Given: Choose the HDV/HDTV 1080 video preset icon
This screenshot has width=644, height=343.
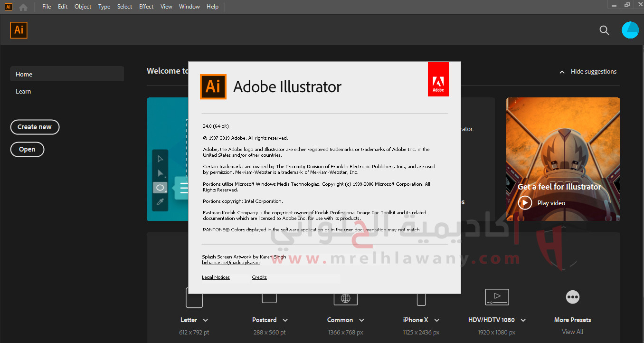Looking at the screenshot, I should click(497, 297).
